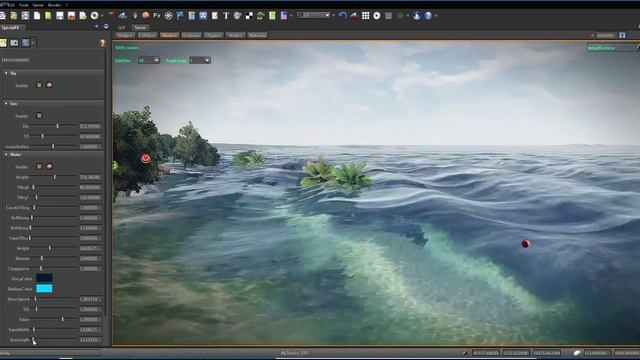Screen dimensions: 640x360
Task: Click the red peak icon beside undo
Action: [x=354, y=16]
